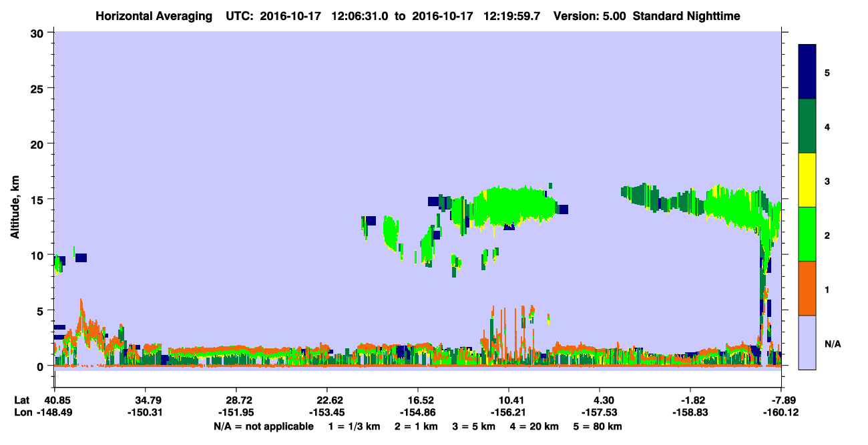Click the colorbar label 4
Image resolution: width=868 pixels, height=445 pixels.
827,126
